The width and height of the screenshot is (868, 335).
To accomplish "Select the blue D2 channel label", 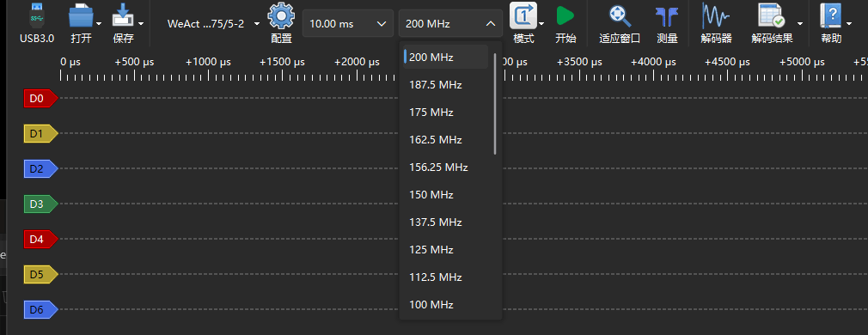I will (x=40, y=169).
